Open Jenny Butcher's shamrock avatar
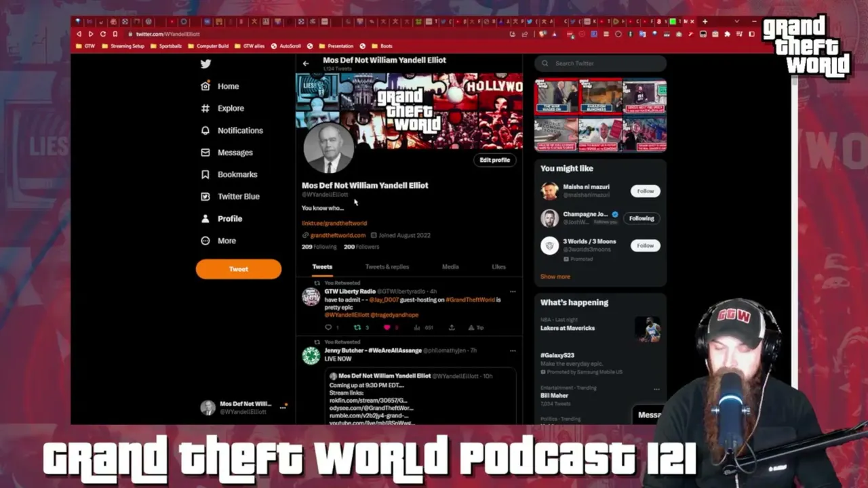 (x=311, y=355)
